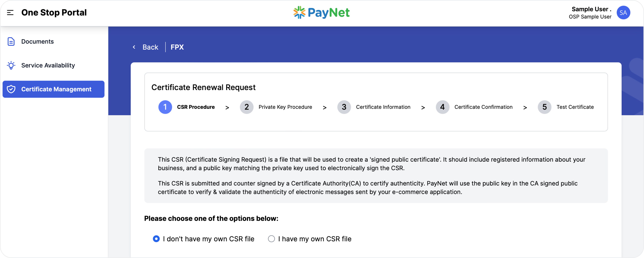Click step 2 Private Key Procedure circle
The height and width of the screenshot is (258, 644).
[247, 107]
